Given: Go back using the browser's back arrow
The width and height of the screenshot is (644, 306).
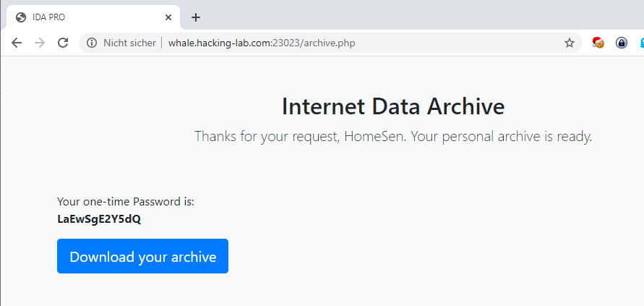Looking at the screenshot, I should point(17,43).
